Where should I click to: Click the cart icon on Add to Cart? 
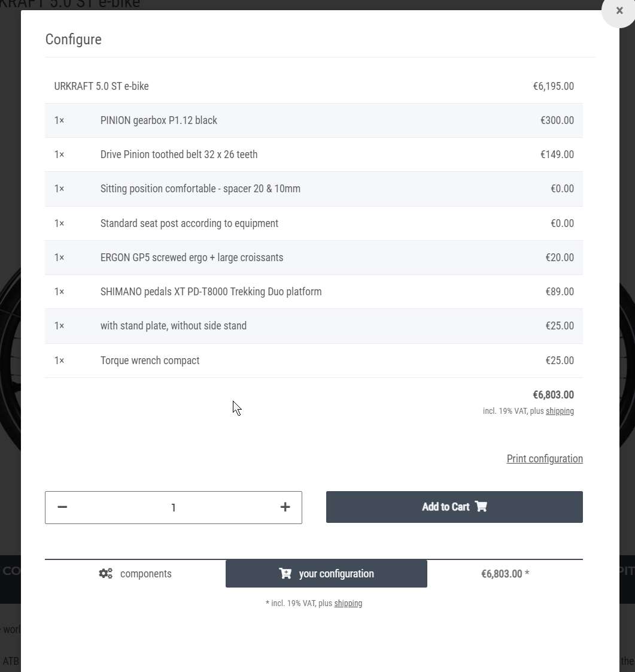(x=481, y=507)
